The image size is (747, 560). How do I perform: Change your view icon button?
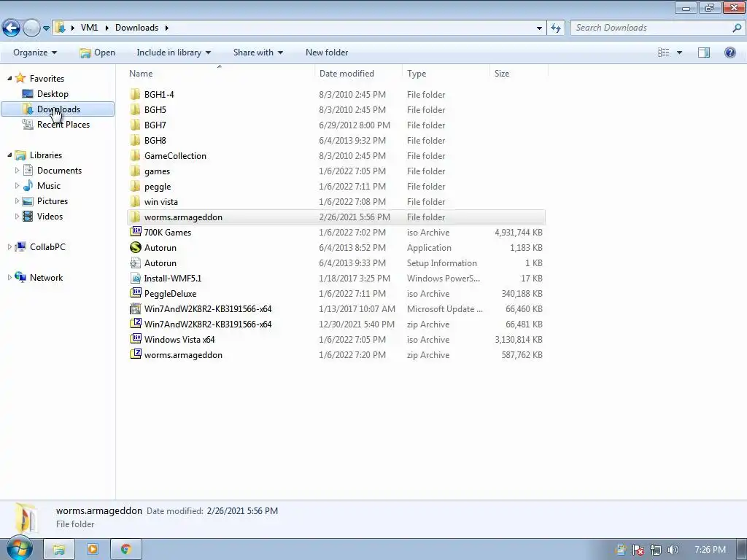tap(663, 52)
